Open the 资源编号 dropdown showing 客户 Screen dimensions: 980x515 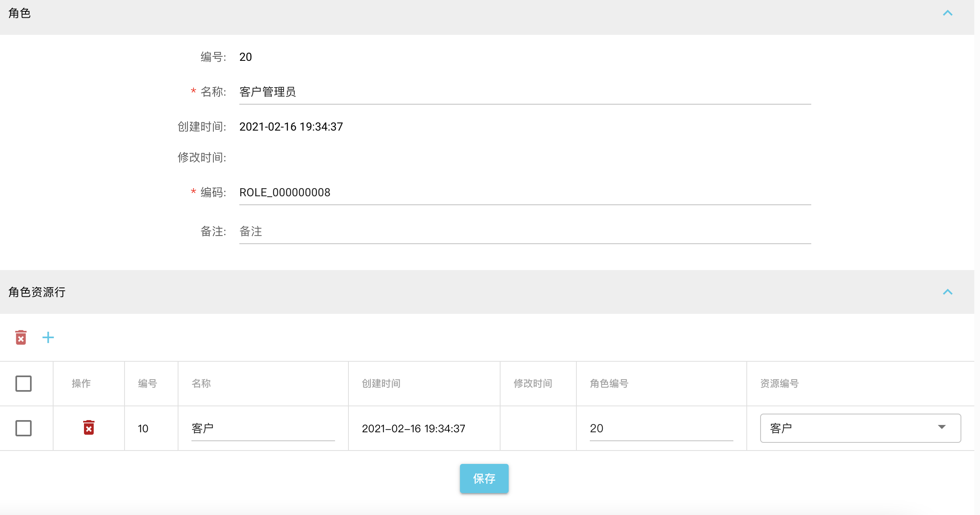coord(860,428)
